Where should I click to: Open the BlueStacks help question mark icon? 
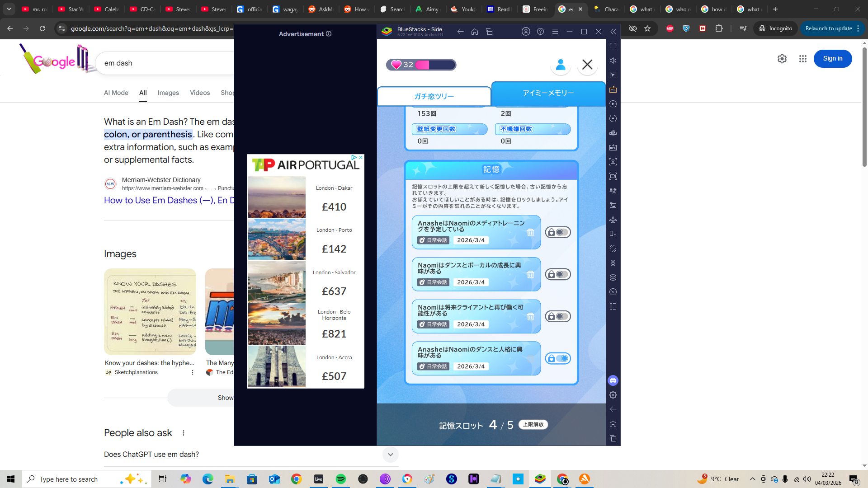pos(540,32)
